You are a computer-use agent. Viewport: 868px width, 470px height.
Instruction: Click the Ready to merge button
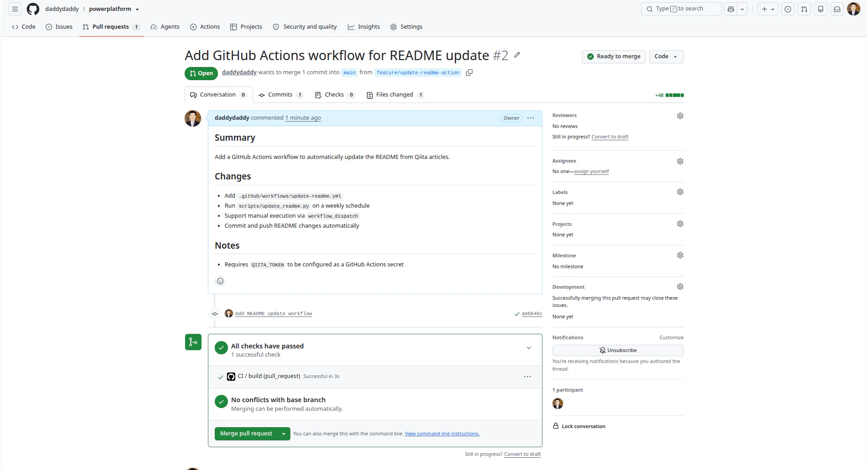point(614,56)
